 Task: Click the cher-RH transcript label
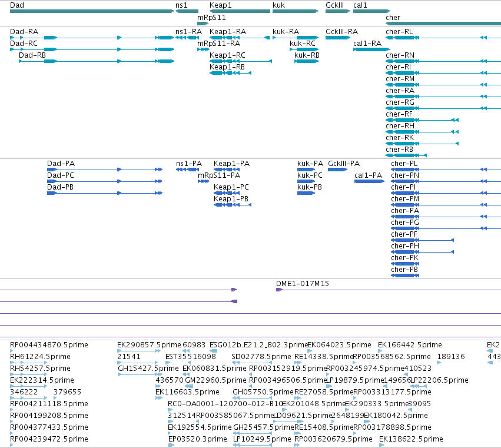tap(400, 126)
